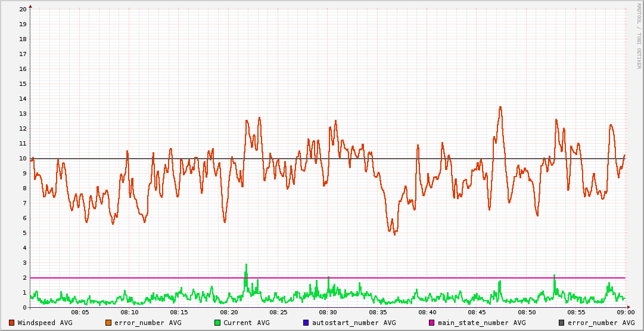Click the value 20 on the y-axis
Screen dimensions: 644x331
coord(23,10)
